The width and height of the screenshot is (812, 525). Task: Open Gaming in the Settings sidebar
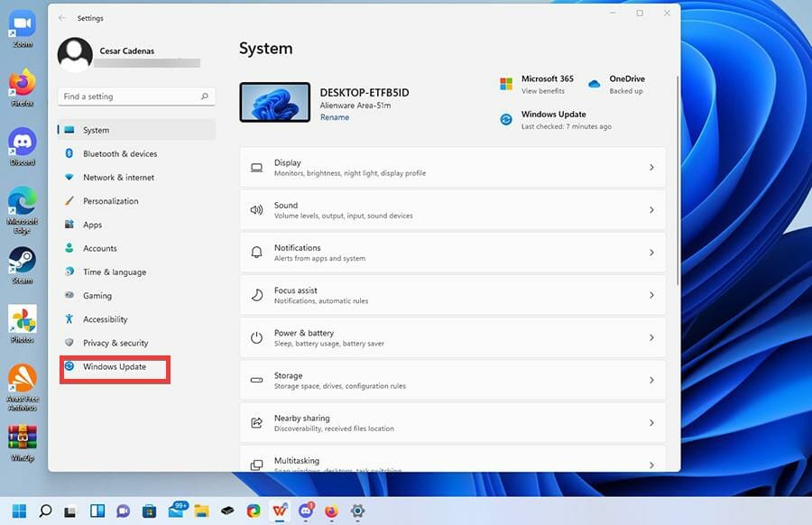(x=137, y=296)
